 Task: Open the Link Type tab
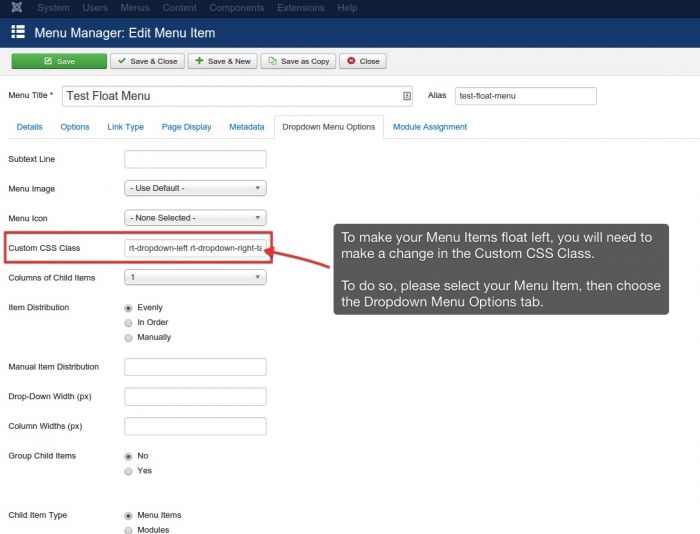pyautogui.click(x=125, y=127)
